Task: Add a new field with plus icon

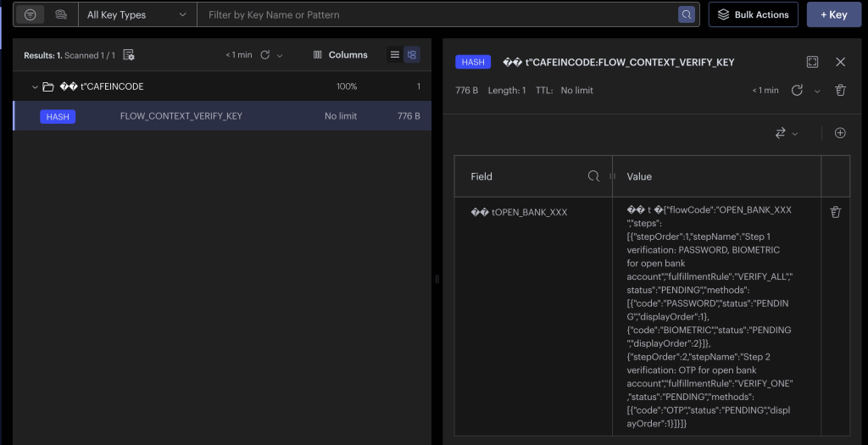Action: 840,133
